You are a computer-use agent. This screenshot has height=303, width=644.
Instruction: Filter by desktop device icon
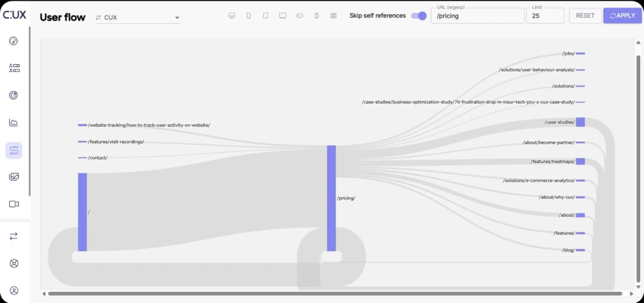[x=231, y=16]
